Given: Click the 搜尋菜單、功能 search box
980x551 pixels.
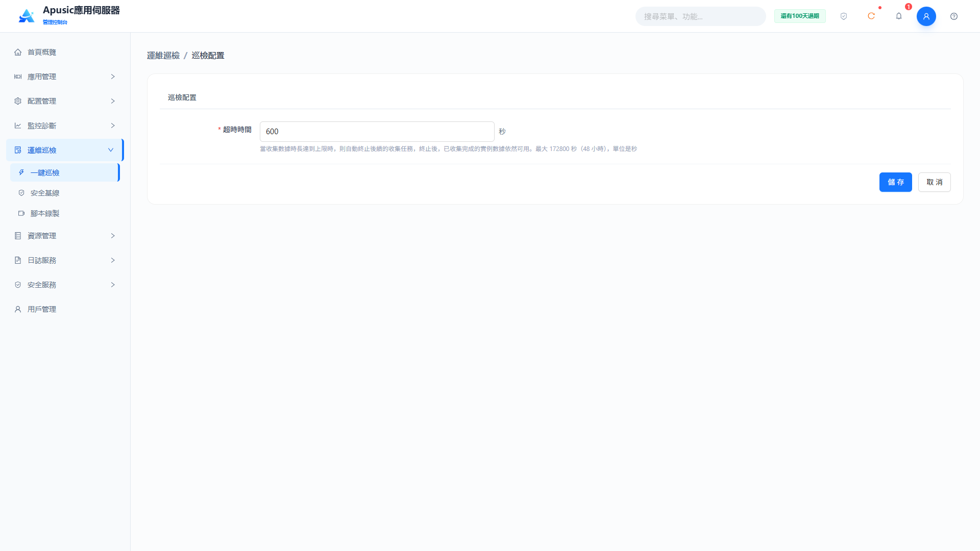Looking at the screenshot, I should click(700, 16).
